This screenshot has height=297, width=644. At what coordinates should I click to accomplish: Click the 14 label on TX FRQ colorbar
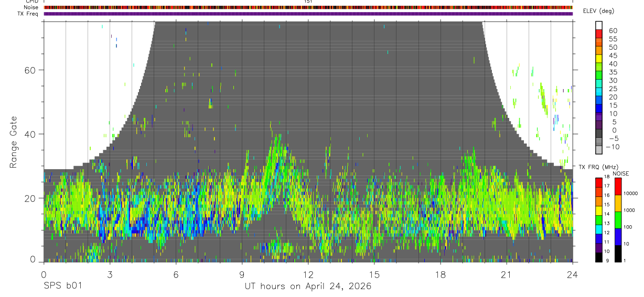point(607,214)
